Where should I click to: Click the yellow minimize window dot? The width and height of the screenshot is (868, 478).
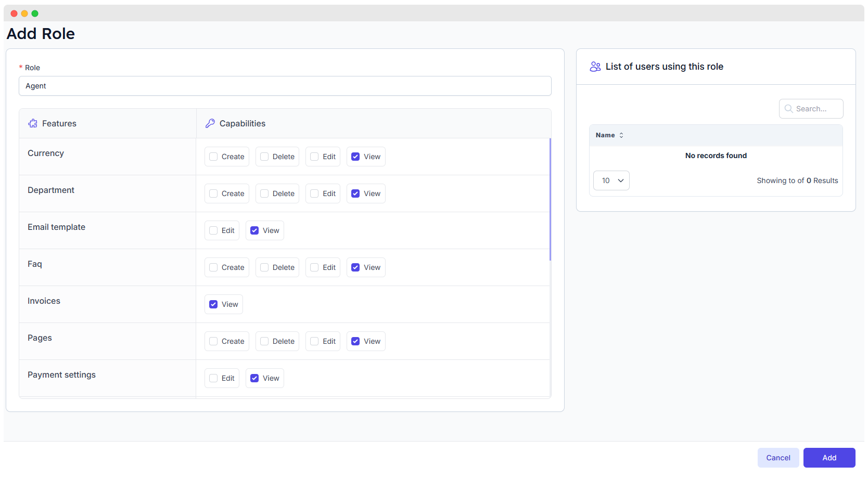(x=24, y=14)
